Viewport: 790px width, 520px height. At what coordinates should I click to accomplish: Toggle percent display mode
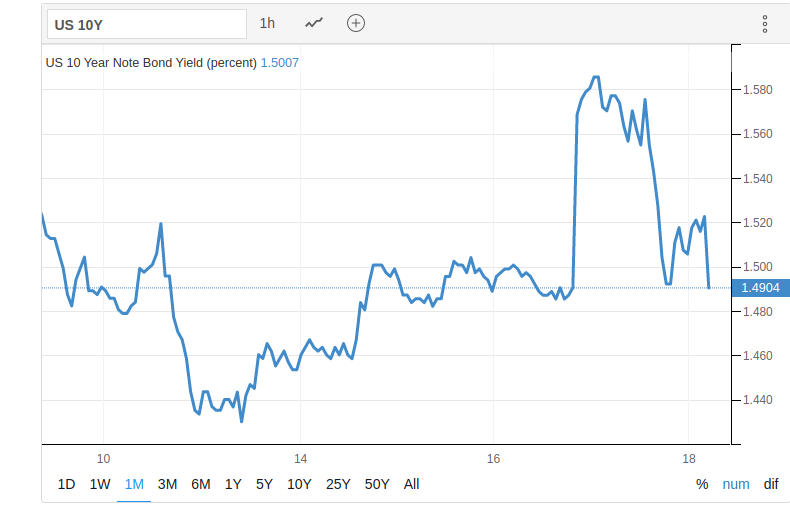click(702, 484)
